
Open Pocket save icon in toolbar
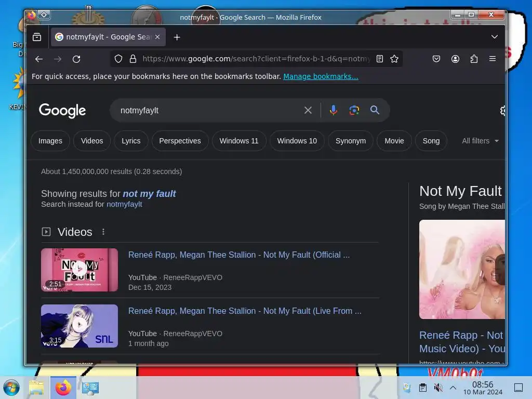coord(436,59)
